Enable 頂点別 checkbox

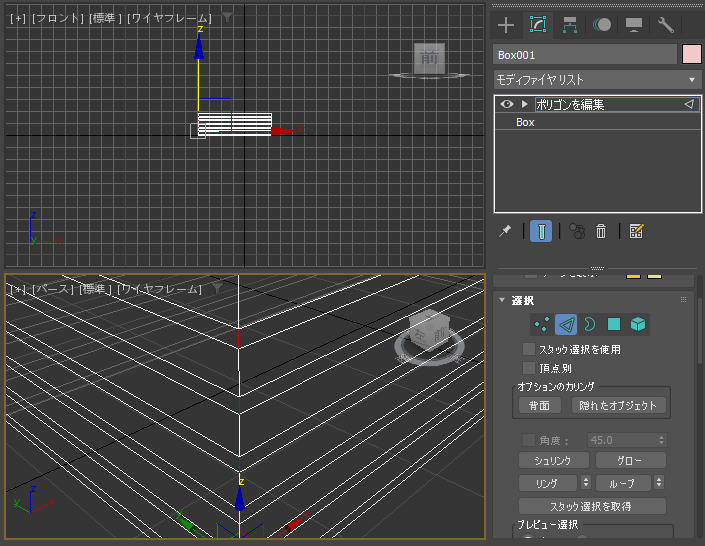529,368
